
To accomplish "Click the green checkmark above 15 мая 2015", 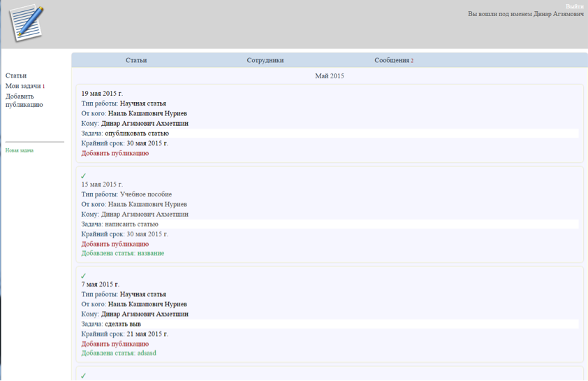I will 83,175.
